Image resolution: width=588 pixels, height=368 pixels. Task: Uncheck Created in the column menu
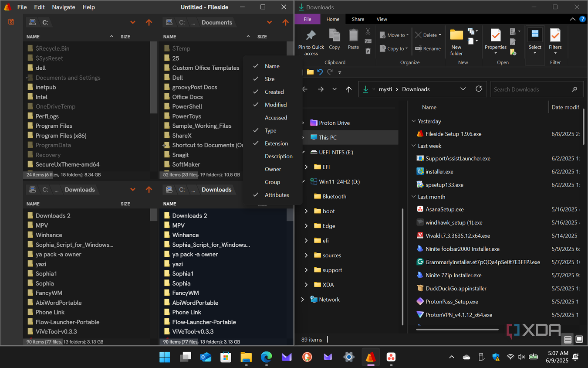273,92
